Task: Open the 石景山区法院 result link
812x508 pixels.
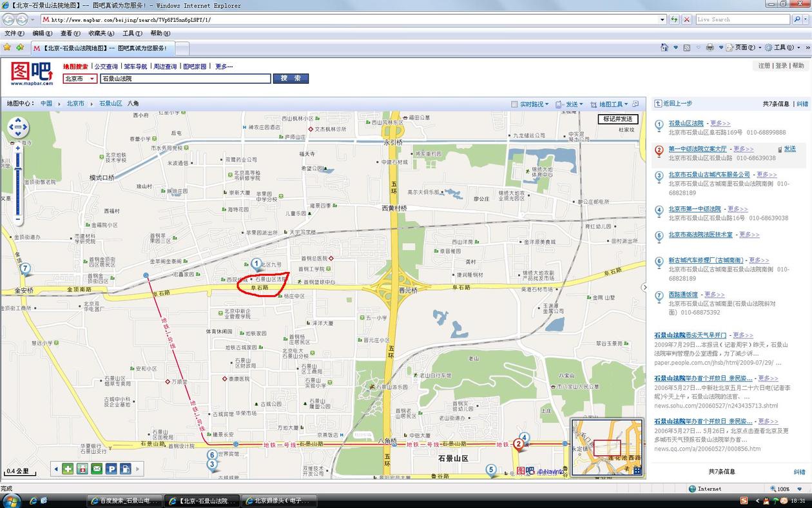Action: tap(686, 123)
